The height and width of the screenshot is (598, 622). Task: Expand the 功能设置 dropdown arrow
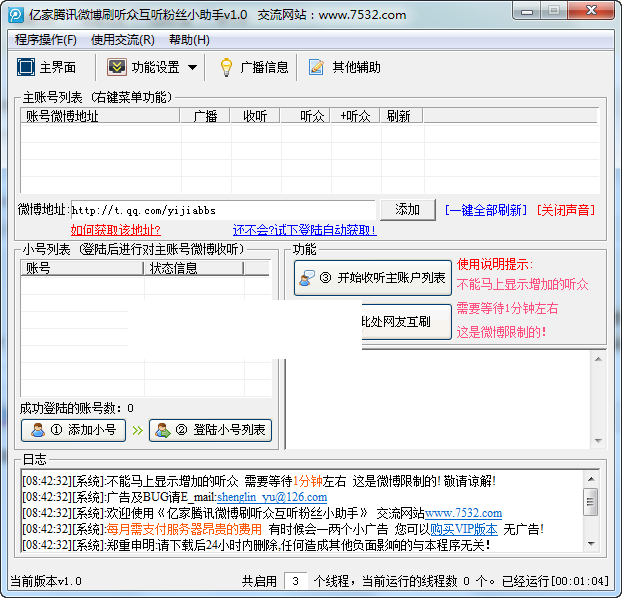(x=192, y=68)
